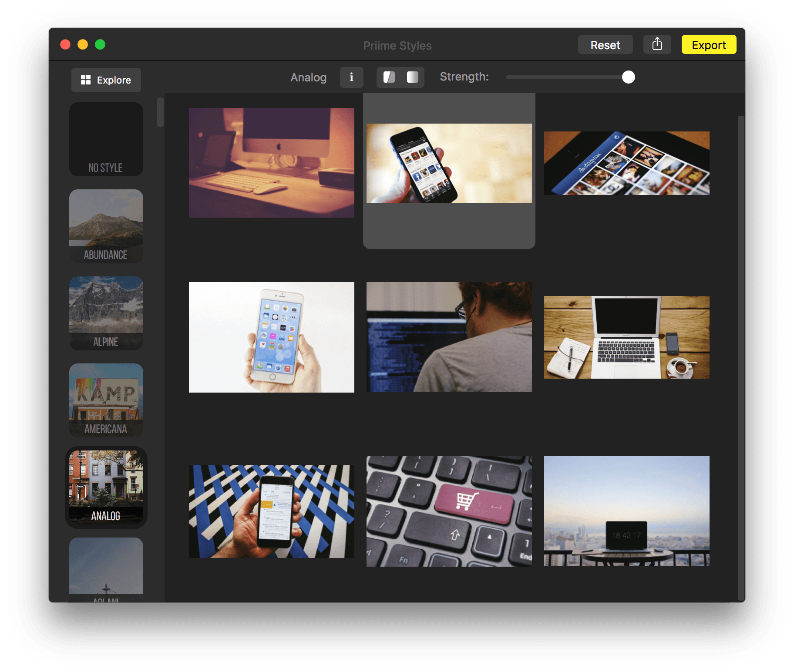
Task: Open the city skyline clock photo
Action: (627, 511)
